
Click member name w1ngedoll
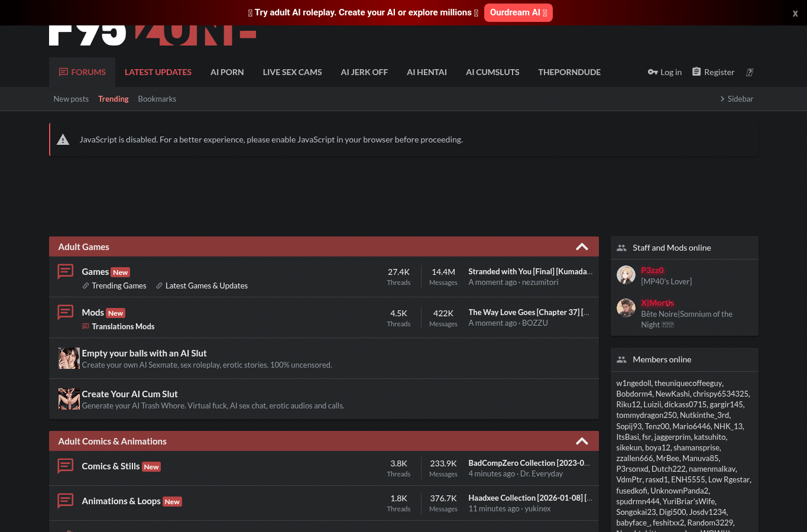pos(634,383)
